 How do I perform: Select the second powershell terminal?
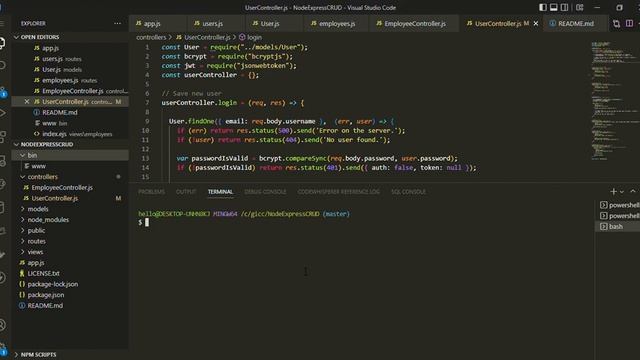pyautogui.click(x=618, y=216)
